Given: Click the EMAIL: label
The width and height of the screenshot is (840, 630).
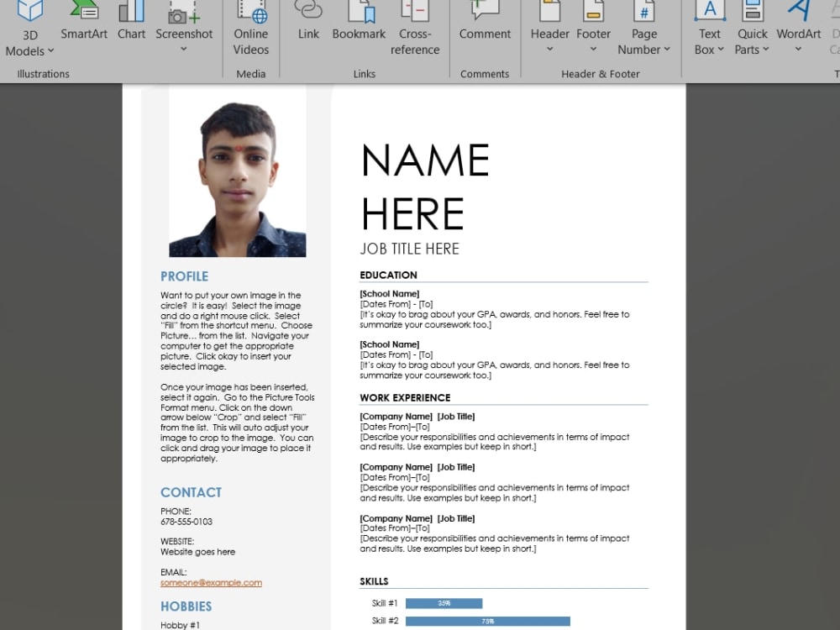Looking at the screenshot, I should click(x=174, y=572).
